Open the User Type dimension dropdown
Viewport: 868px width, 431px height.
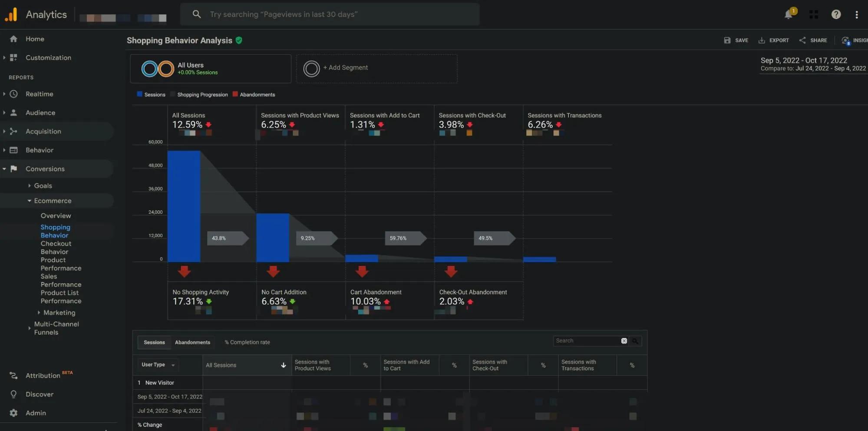(158, 365)
